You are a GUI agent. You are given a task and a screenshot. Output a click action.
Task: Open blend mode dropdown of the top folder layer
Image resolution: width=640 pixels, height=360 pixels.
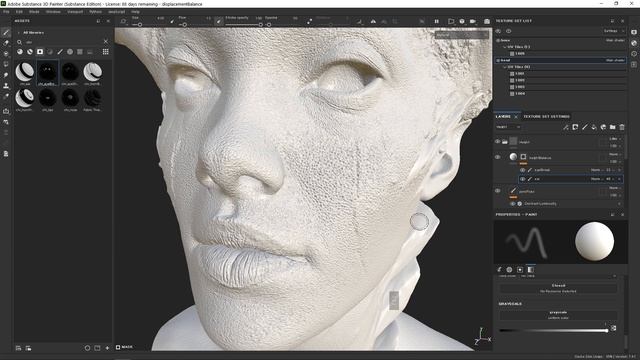615,139
